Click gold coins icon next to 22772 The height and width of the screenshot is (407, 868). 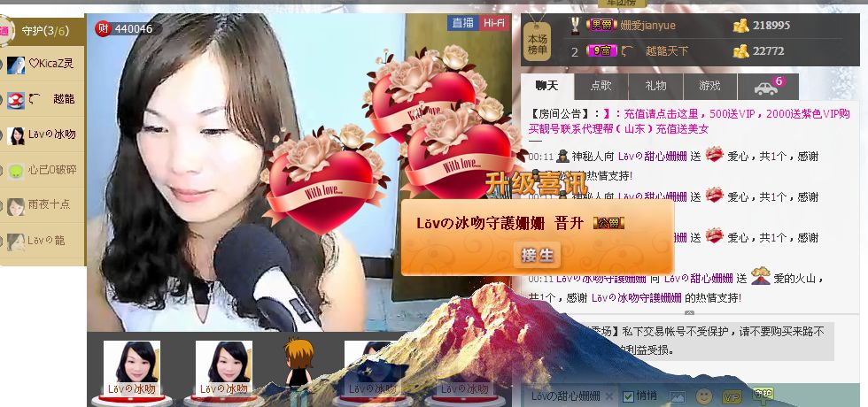(x=740, y=51)
